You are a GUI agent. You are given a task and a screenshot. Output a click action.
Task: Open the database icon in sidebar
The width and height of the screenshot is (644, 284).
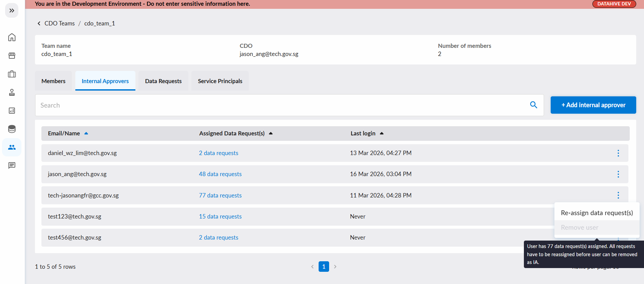12,129
